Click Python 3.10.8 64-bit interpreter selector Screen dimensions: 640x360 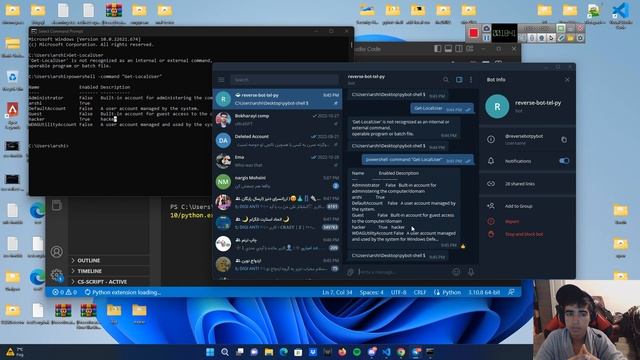(x=484, y=292)
